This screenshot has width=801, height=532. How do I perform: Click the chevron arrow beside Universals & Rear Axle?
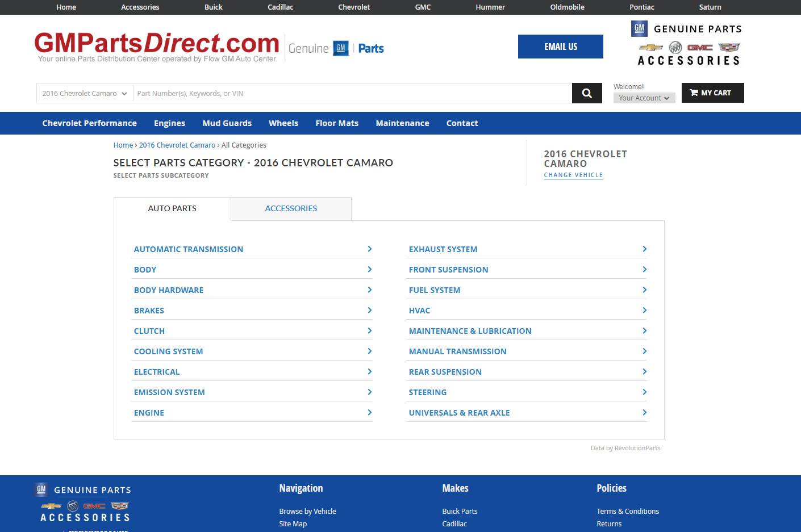[644, 412]
